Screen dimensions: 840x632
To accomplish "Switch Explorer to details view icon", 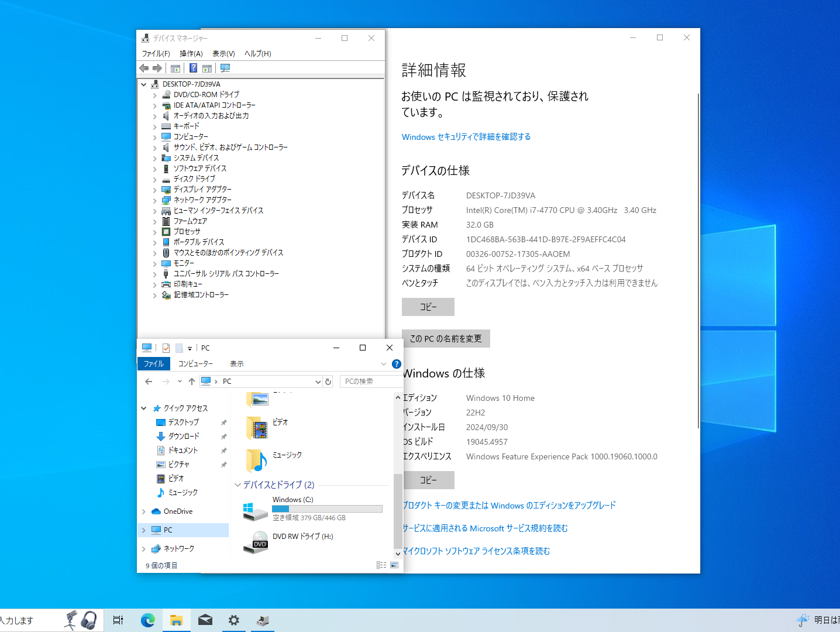I will 381,565.
